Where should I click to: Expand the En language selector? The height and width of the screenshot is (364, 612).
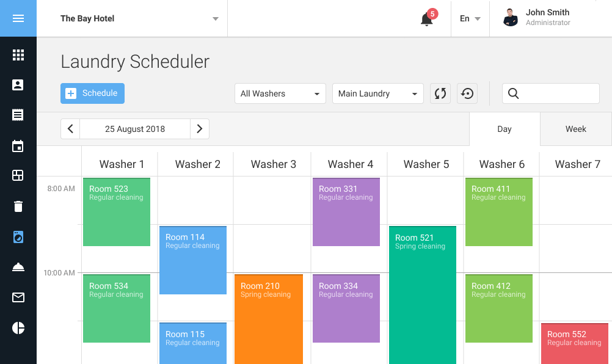click(470, 18)
